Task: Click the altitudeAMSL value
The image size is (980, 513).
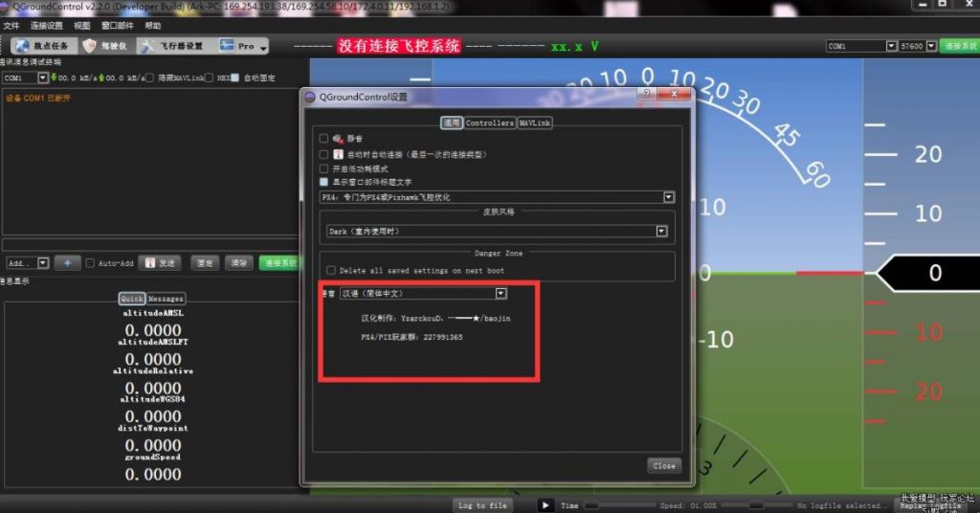Action: pyautogui.click(x=153, y=330)
